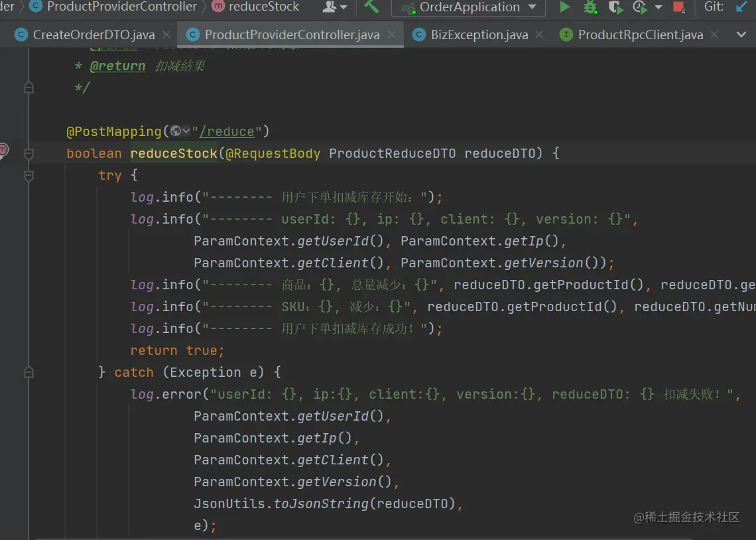This screenshot has width=756, height=540.
Task: Close the ProductProviderController.java tab
Action: pyautogui.click(x=392, y=34)
